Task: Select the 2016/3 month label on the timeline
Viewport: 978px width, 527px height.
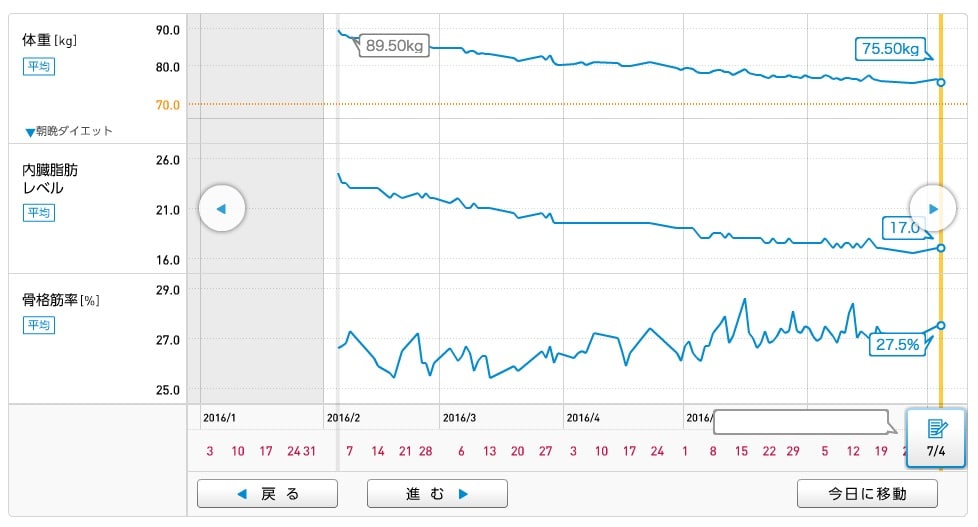Action: (x=459, y=417)
